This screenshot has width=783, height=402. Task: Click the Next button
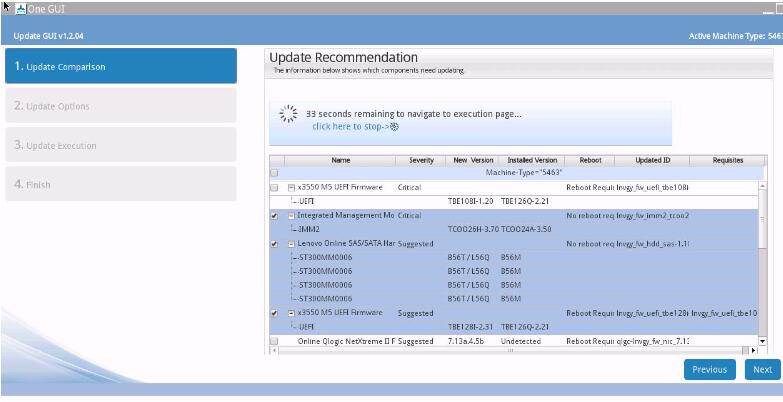[x=763, y=370]
